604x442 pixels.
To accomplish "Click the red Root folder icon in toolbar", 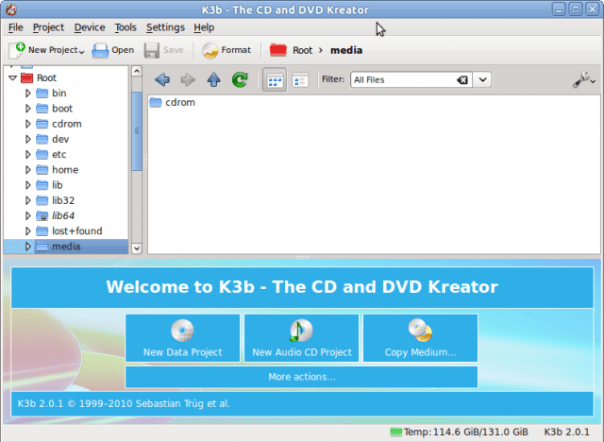I will (278, 50).
